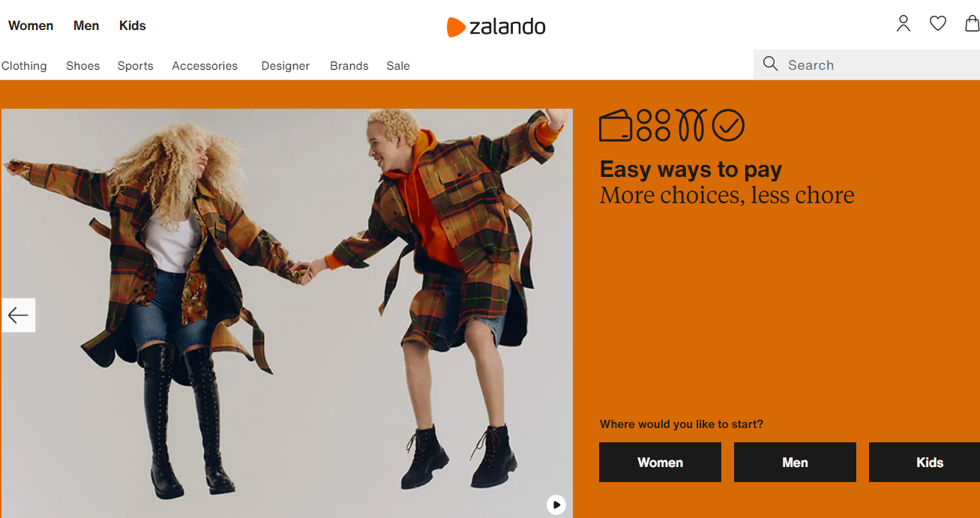Click the black Women start button

click(660, 462)
